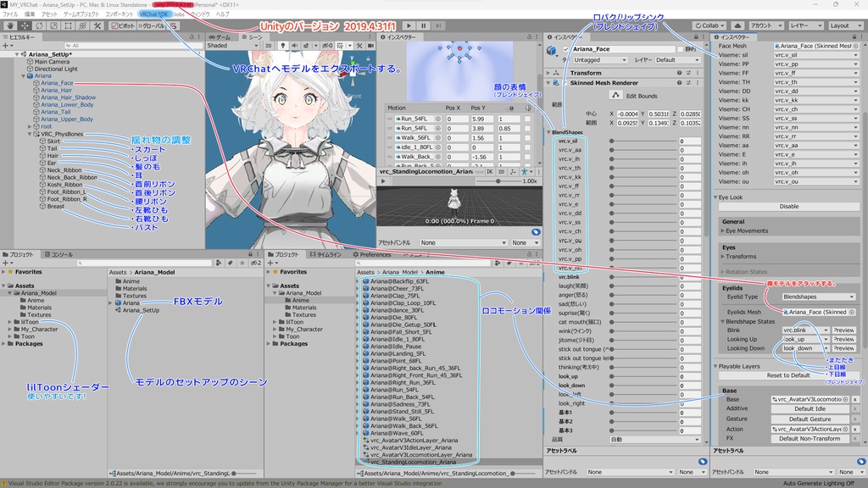The height and width of the screenshot is (488, 868).
Task: Click Reset to Default under Playable Layers
Action: click(x=788, y=374)
